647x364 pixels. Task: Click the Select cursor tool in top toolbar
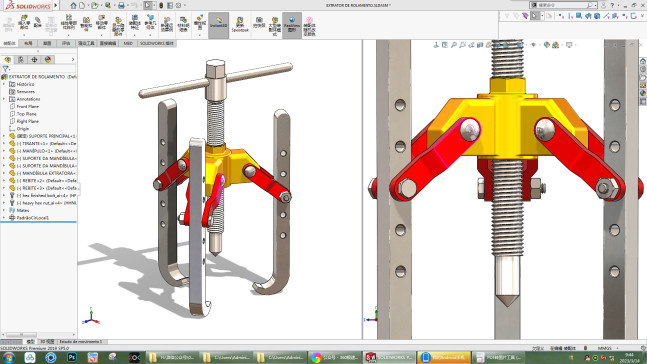point(148,5)
